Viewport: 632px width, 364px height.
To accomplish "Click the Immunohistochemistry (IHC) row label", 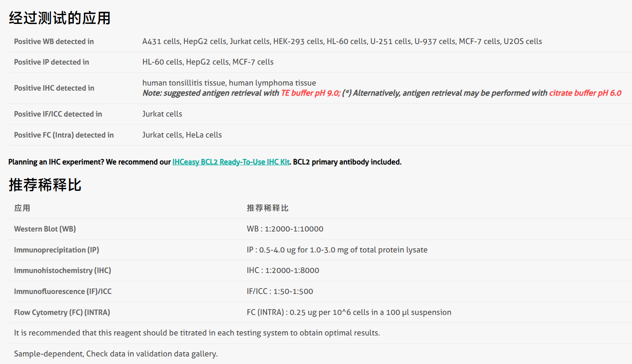I will [x=62, y=270].
